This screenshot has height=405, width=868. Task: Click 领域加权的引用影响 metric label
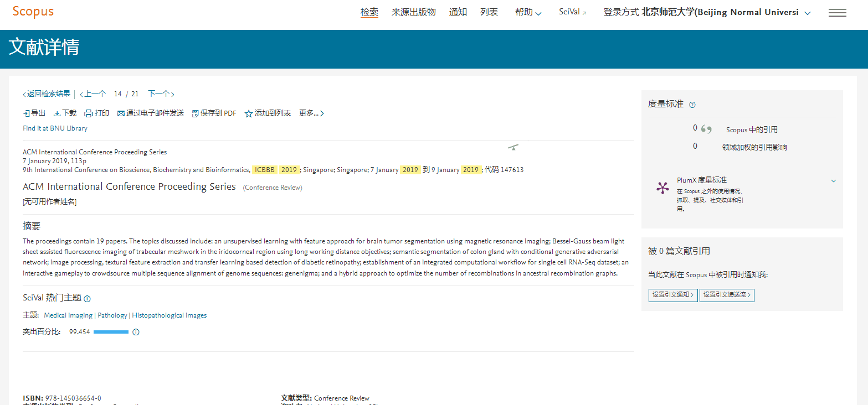[754, 147]
